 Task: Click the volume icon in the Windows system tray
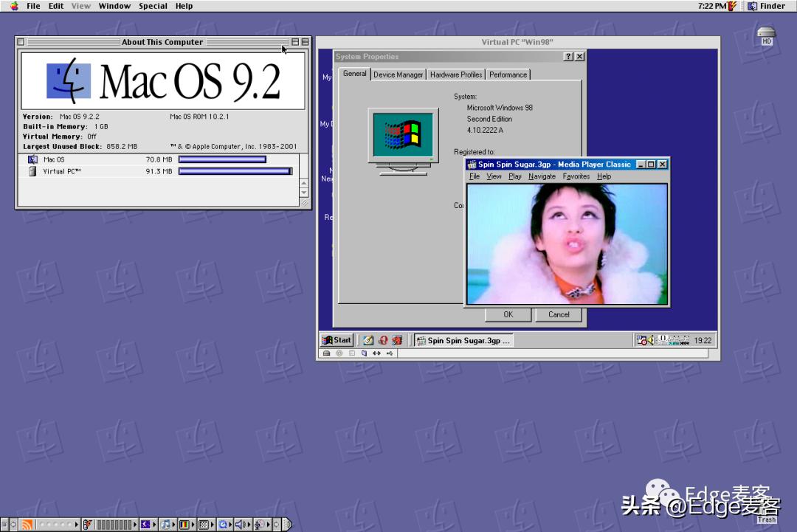coord(650,340)
